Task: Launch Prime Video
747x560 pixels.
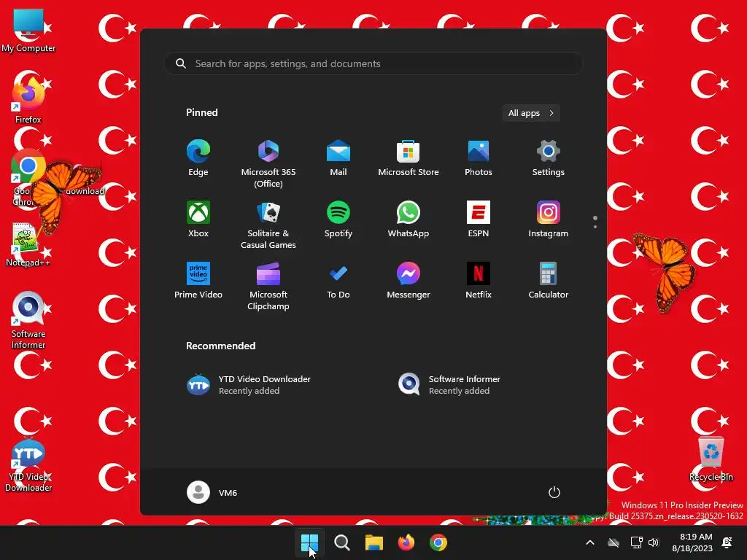Action: click(x=198, y=281)
